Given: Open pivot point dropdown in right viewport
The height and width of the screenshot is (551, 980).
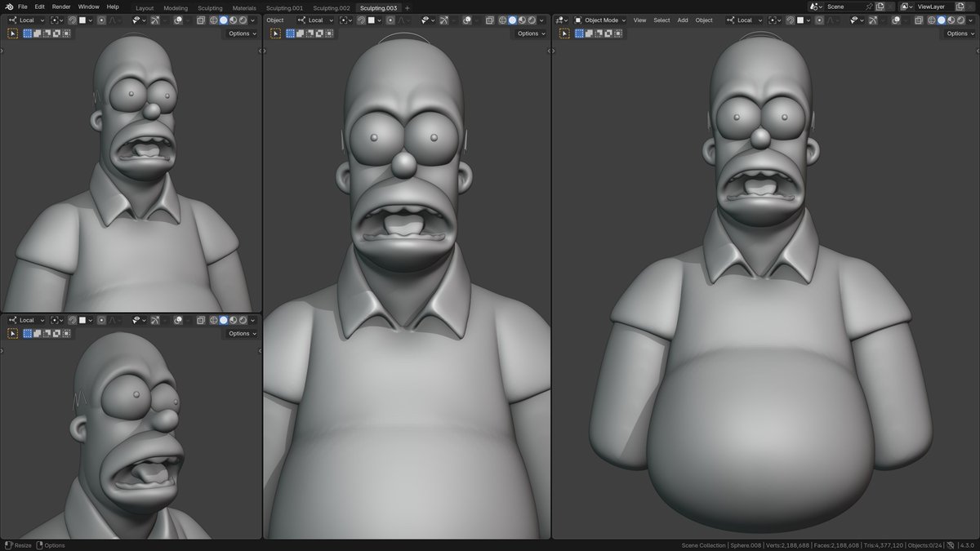Looking at the screenshot, I should (776, 20).
